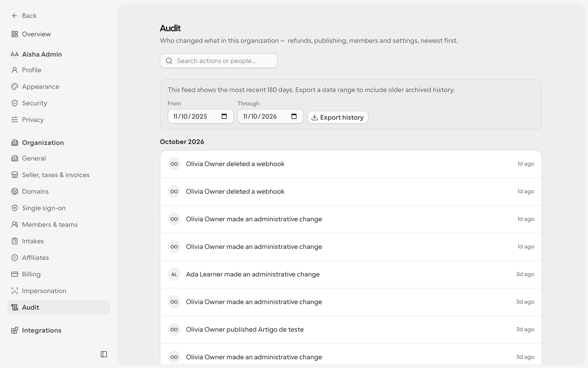The width and height of the screenshot is (588, 368).
Task: Click the Through date field showing 11/10/2026
Action: pyautogui.click(x=270, y=116)
